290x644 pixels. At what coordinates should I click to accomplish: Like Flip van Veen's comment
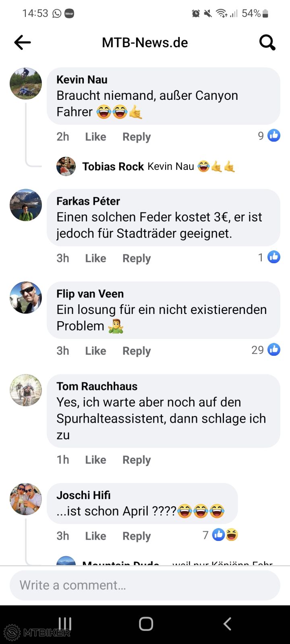click(x=95, y=351)
